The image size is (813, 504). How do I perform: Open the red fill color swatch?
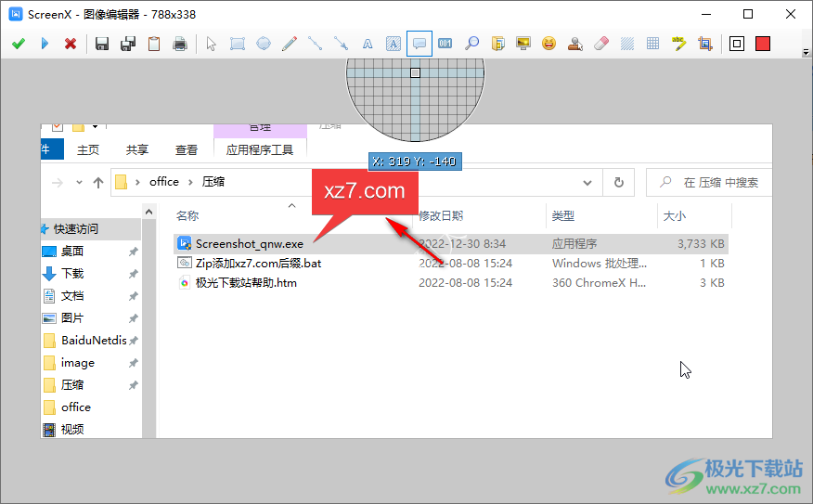(x=763, y=44)
